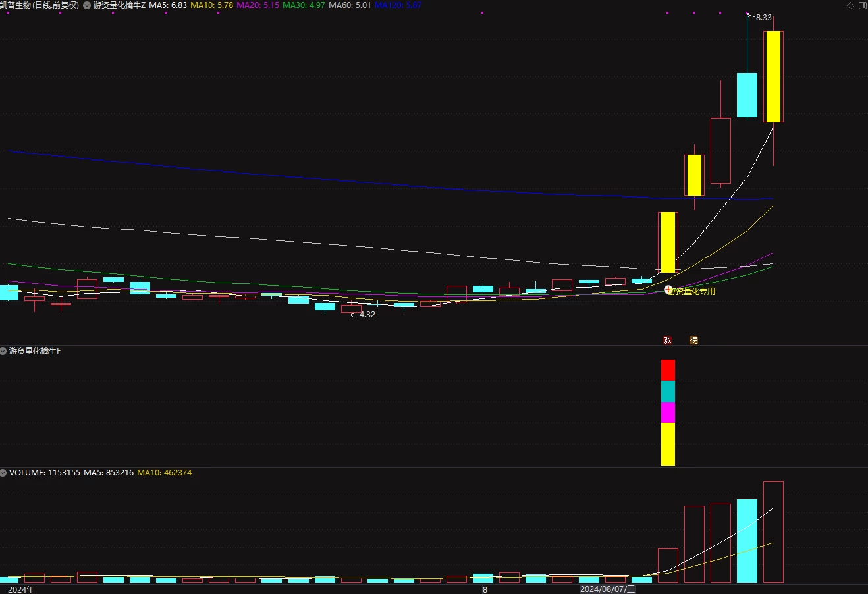Click the volume MA5: 853216 label

109,473
